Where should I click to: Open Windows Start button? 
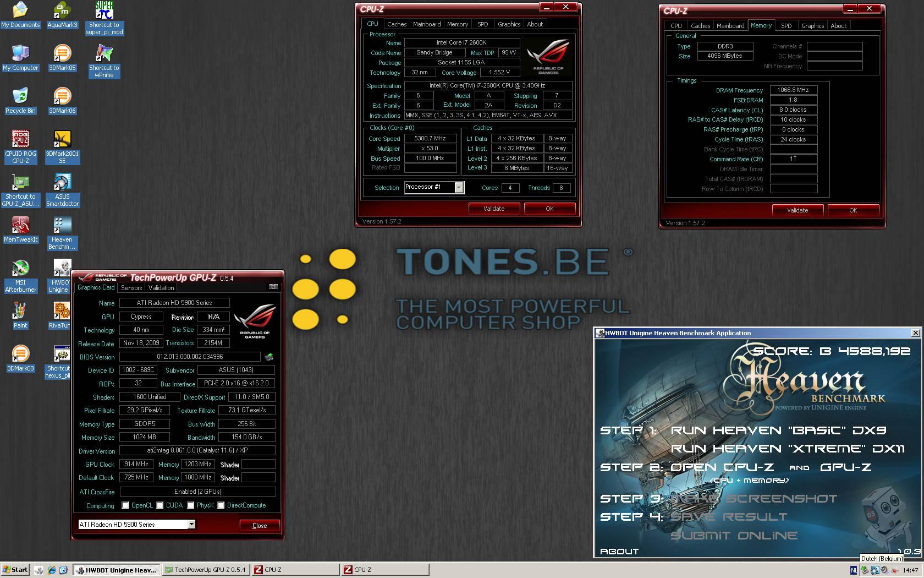[15, 570]
